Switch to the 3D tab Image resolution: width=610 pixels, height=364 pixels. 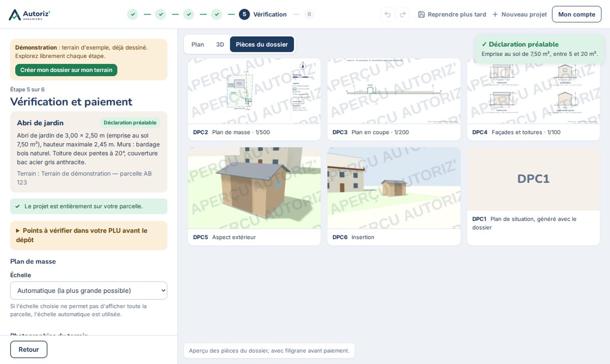point(220,44)
